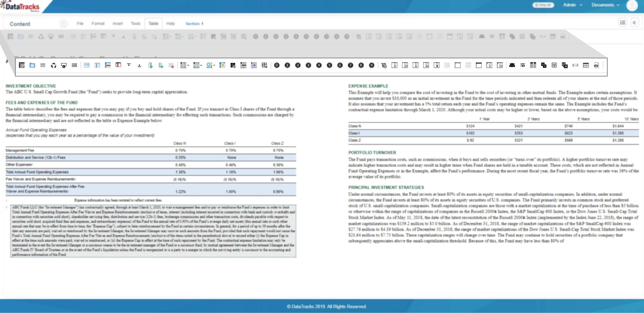Image resolution: width=644 pixels, height=313 pixels.
Task: Click the black circle numbered 7
Action: (x=350, y=65)
